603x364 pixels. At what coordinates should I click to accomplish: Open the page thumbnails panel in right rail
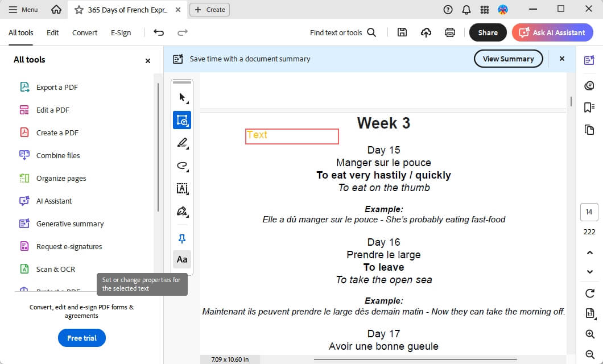pyautogui.click(x=589, y=130)
